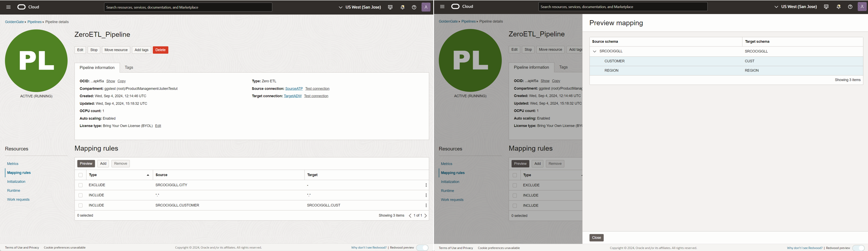The image size is (868, 251).
Task: Open Initialization resource in left window
Action: pos(16,182)
